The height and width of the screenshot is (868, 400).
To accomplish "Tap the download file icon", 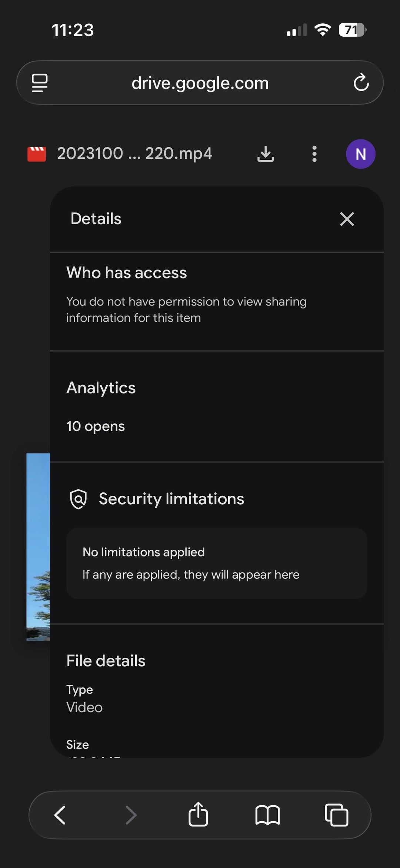I will (x=265, y=154).
